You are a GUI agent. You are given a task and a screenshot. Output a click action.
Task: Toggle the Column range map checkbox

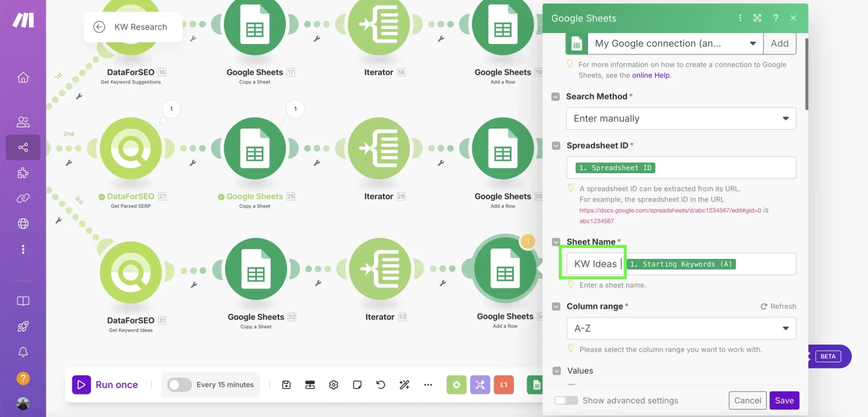[556, 306]
